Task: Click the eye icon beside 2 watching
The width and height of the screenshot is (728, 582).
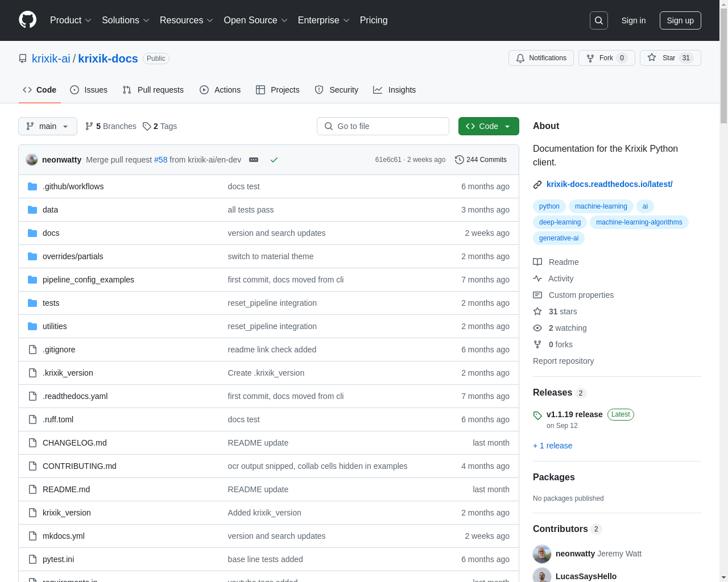Action: pyautogui.click(x=537, y=328)
